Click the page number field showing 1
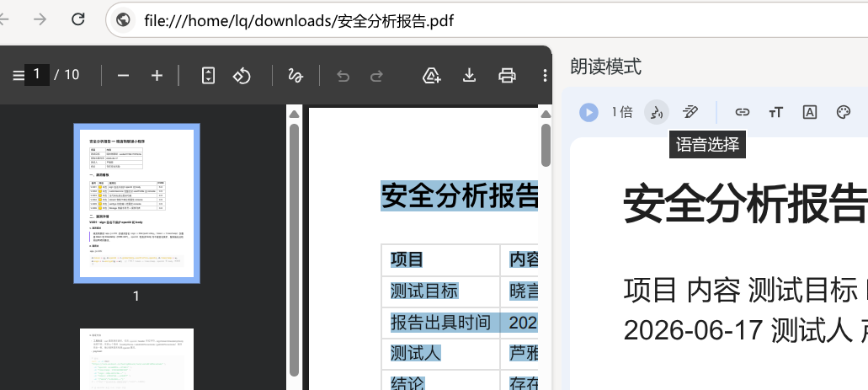Screen dimensions: 868x390 36,75
